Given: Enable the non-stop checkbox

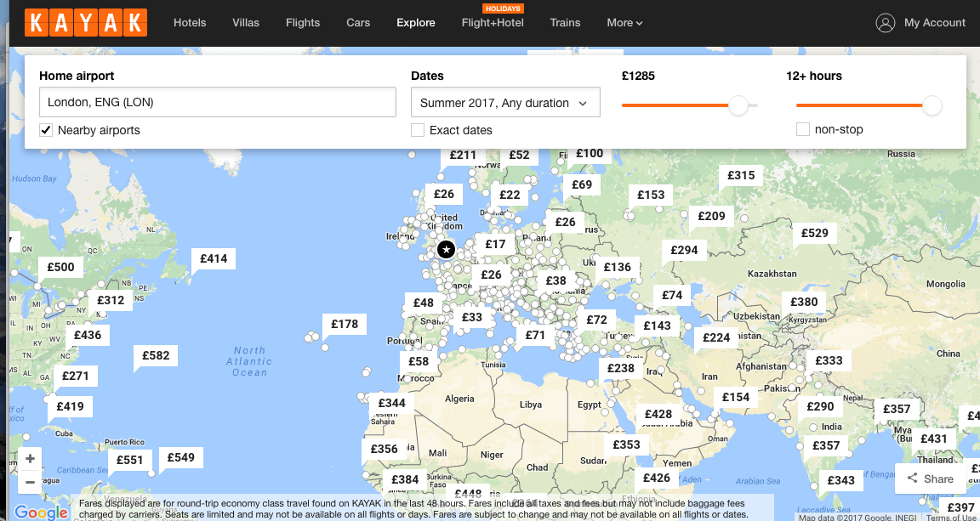Looking at the screenshot, I should click(802, 129).
